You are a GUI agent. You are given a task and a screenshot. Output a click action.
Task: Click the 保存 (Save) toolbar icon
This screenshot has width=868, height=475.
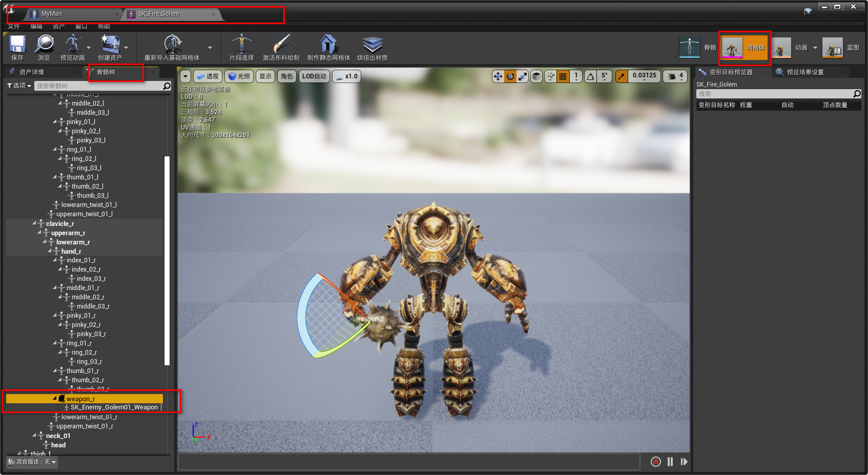(x=17, y=47)
